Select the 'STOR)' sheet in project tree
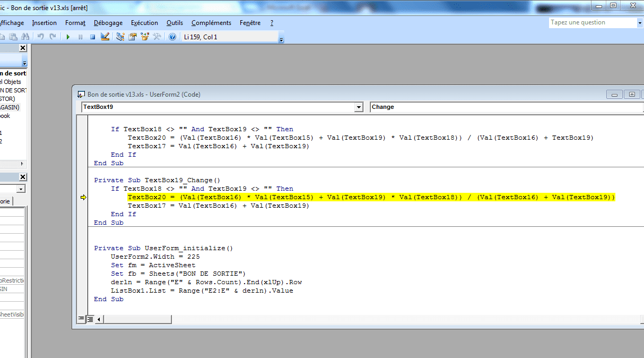 click(8, 99)
